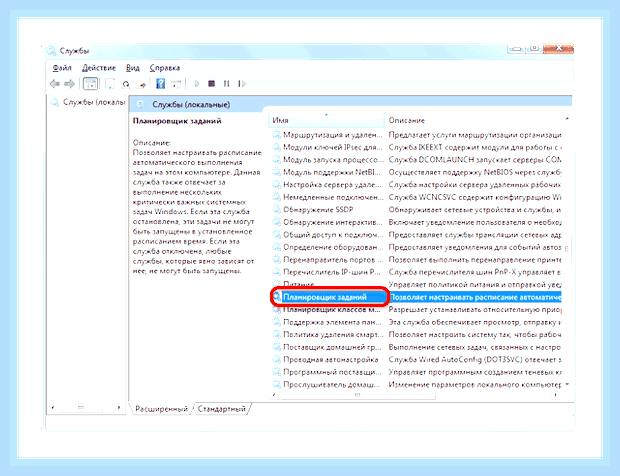Select the Политика удаления смарт… service
The height and width of the screenshot is (476, 620).
tap(333, 334)
